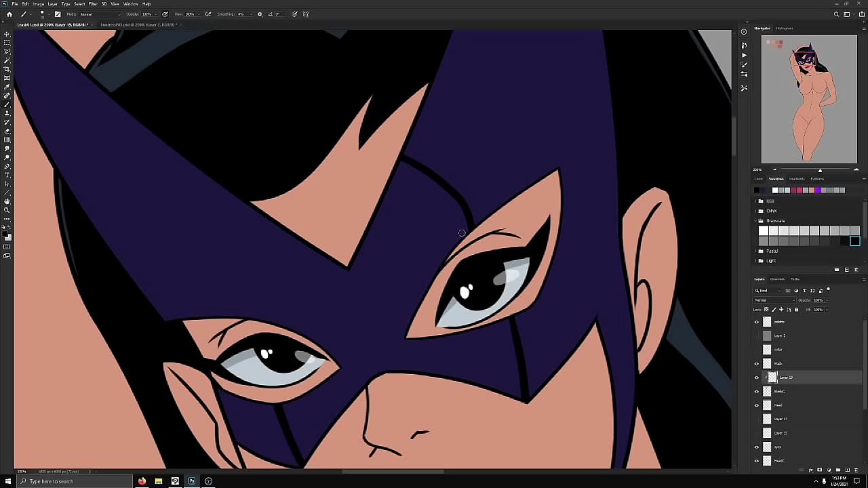Pick the purple swatch in recent colors
The width and height of the screenshot is (868, 488).
pyautogui.click(x=818, y=190)
